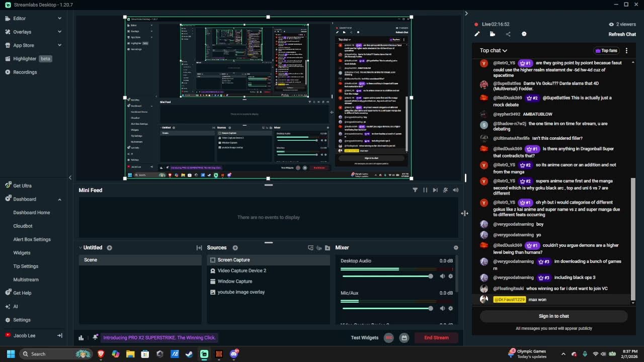The image size is (644, 362).
Task: Open chat panel settings gear
Action: point(524,34)
